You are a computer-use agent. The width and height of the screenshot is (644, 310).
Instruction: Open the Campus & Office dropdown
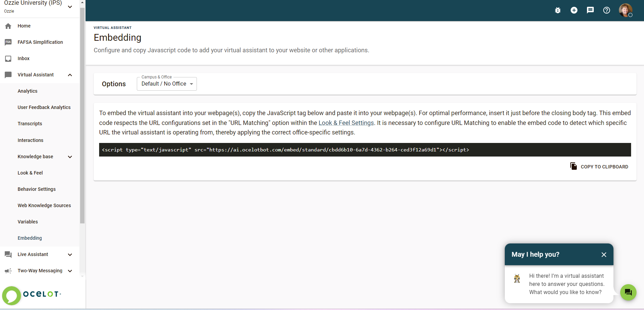167,84
